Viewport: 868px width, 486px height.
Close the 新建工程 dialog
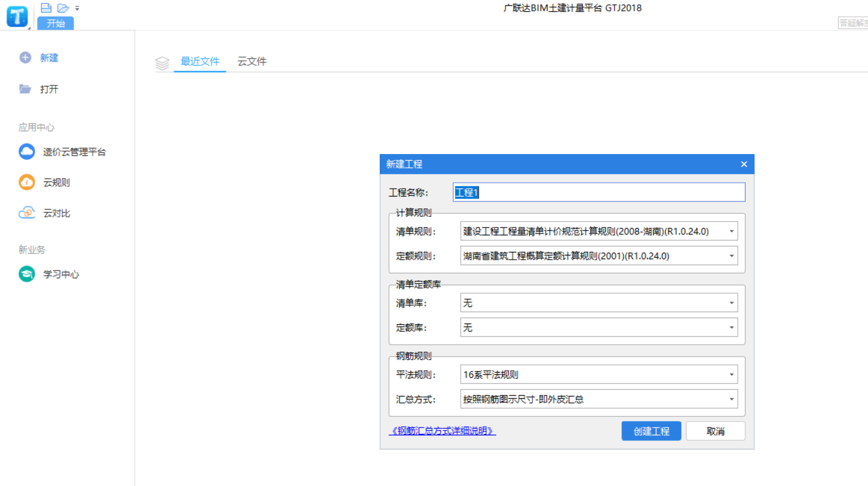tap(744, 164)
